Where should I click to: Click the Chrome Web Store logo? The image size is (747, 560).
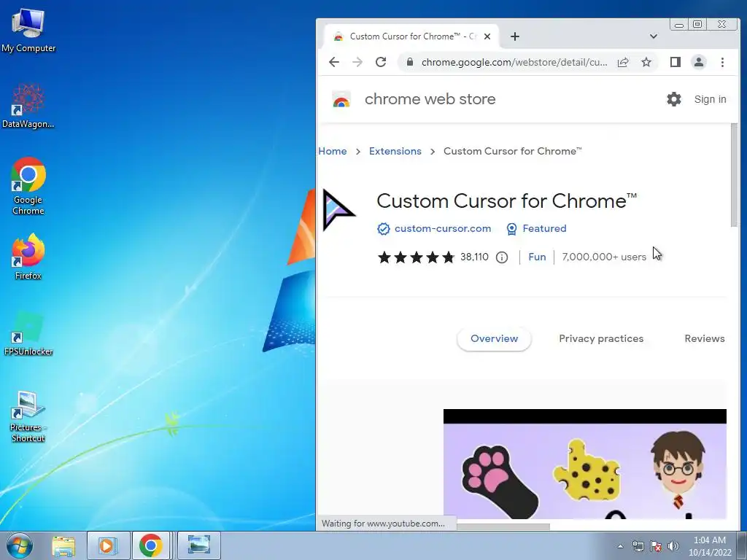341,99
